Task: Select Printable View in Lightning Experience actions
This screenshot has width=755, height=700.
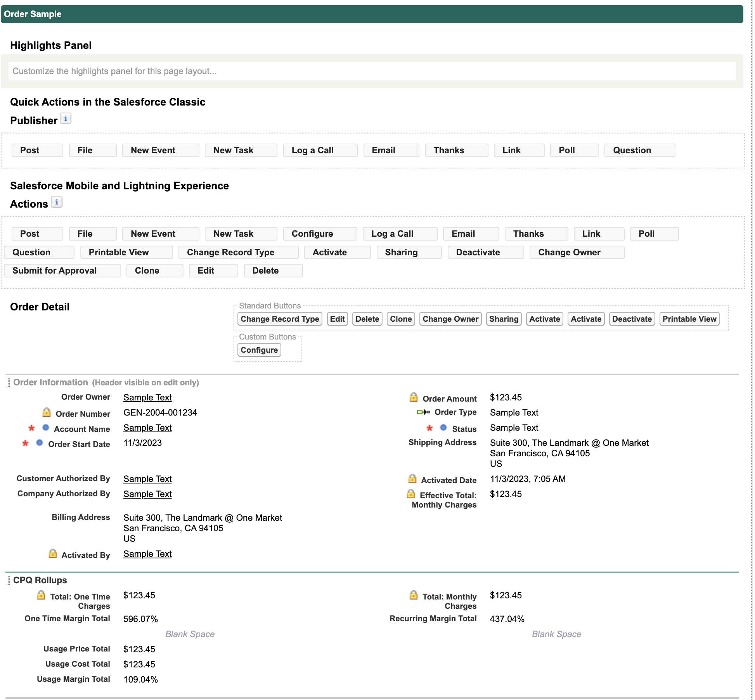Action: pos(126,253)
